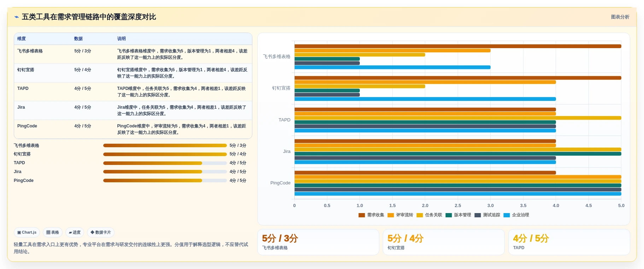Viewport: 644px width, 269px height.
Task: Click the Chart.js chip icon
Action: point(19,233)
